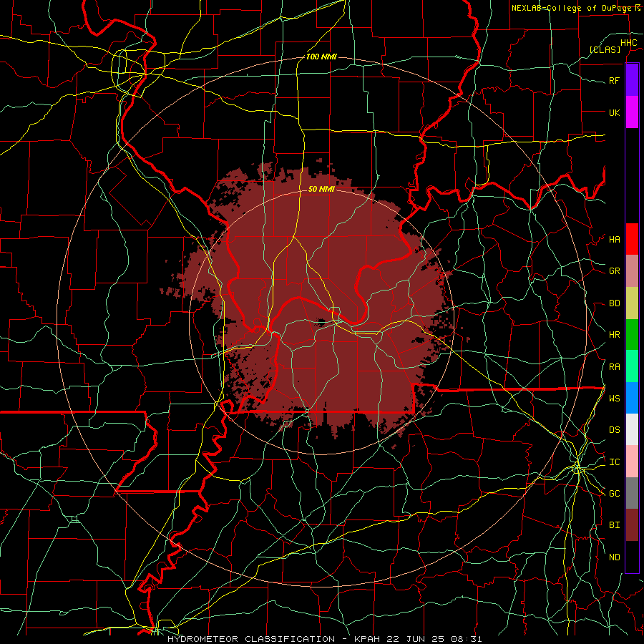The width and height of the screenshot is (644, 644).
Task: Click the 22 JUN 25 date text
Action: click(x=416, y=639)
